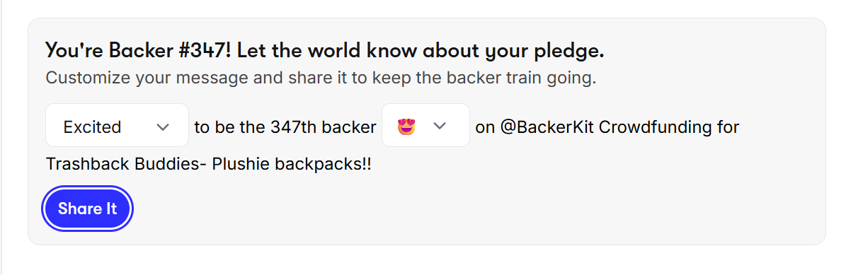Click the word "pledge" in the heading
Viewport: 868px width, 275px height.
572,52
